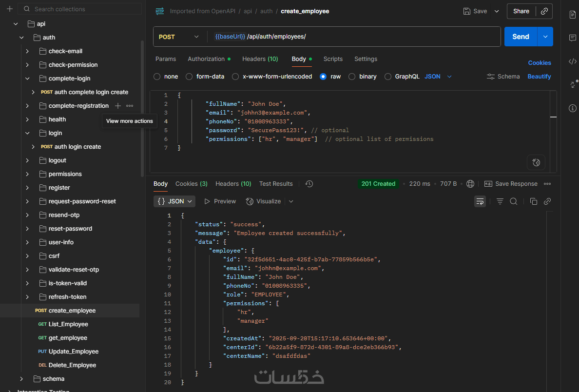Open the documentation panel icon in right sidebar
This screenshot has width=579, height=392.
pos(573,15)
